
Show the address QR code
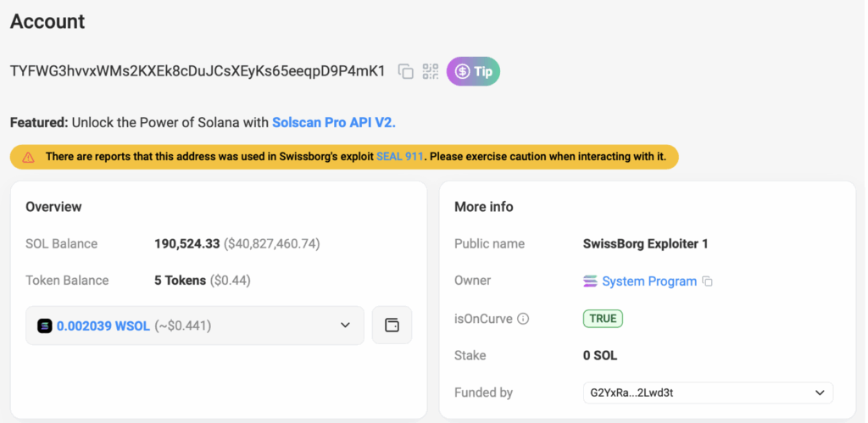pos(430,71)
